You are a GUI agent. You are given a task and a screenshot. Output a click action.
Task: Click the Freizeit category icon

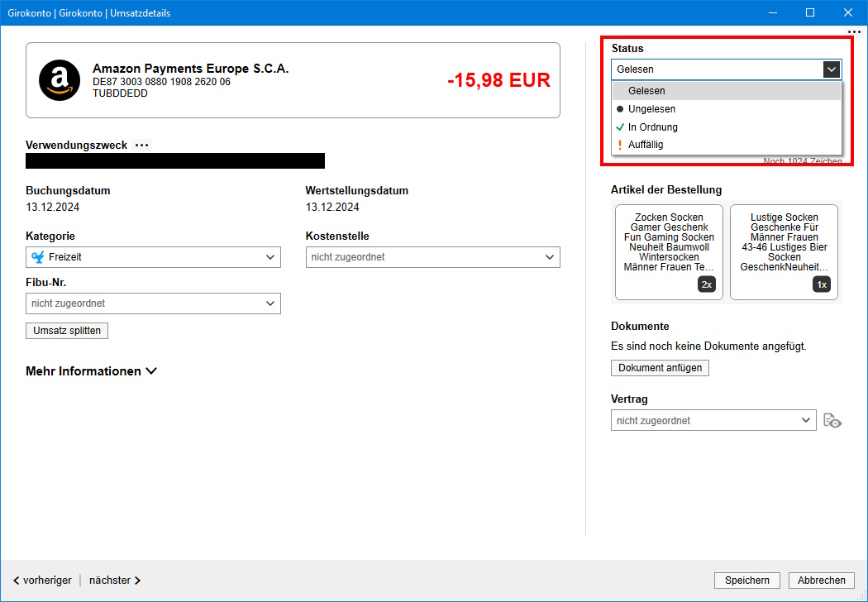pyautogui.click(x=37, y=257)
